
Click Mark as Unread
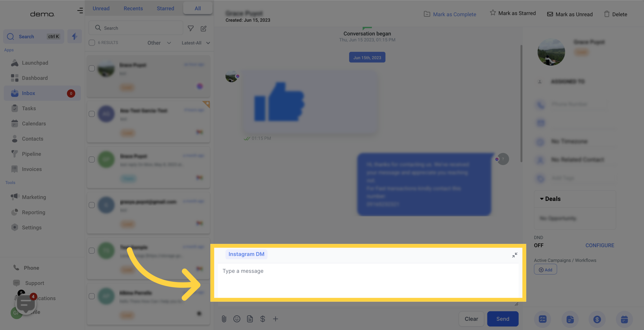click(570, 14)
